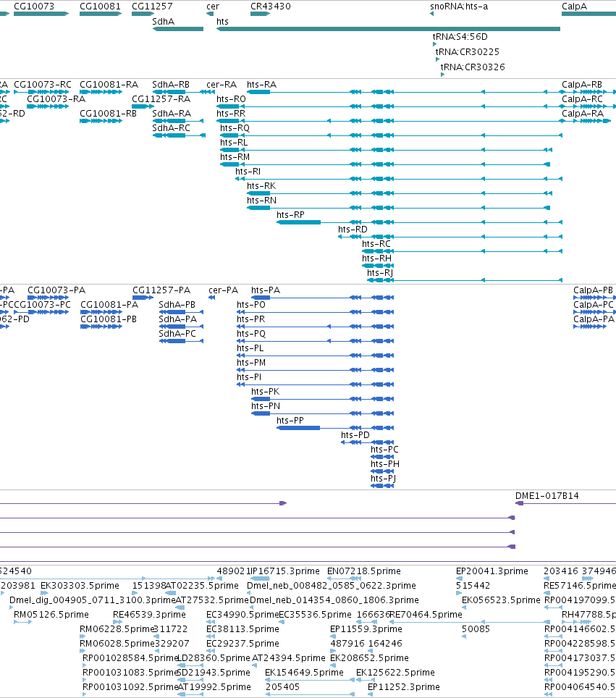Viewport: 616px width, 698px height.
Task: Click the CG11257 gene label
Action: pyautogui.click(x=152, y=7)
